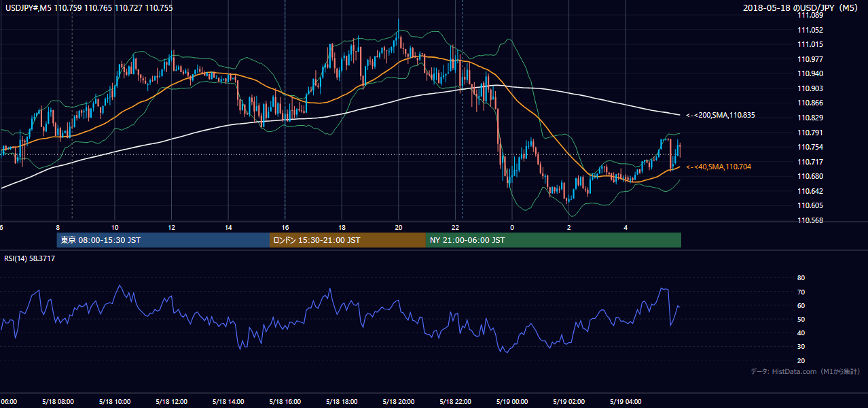Click price axis value 110.791
Image resolution: width=868 pixels, height=408 pixels.
[811, 133]
